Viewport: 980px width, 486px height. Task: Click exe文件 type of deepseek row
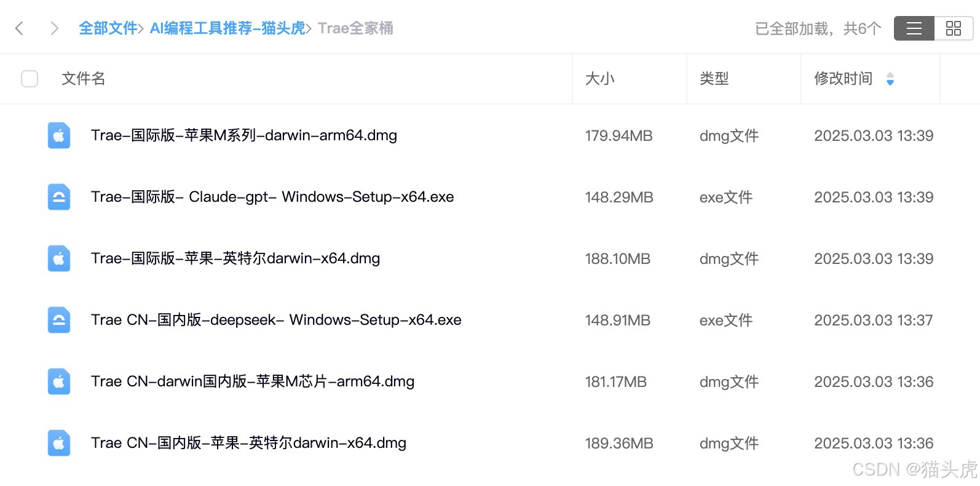click(726, 321)
